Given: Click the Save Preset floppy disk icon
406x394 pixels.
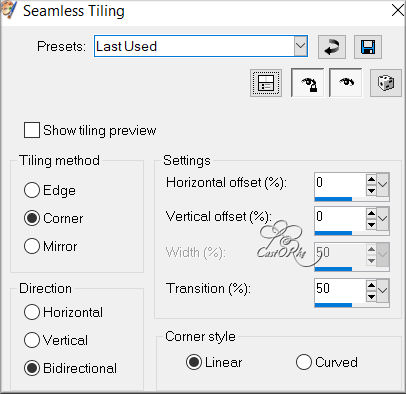Looking at the screenshot, I should (x=368, y=47).
